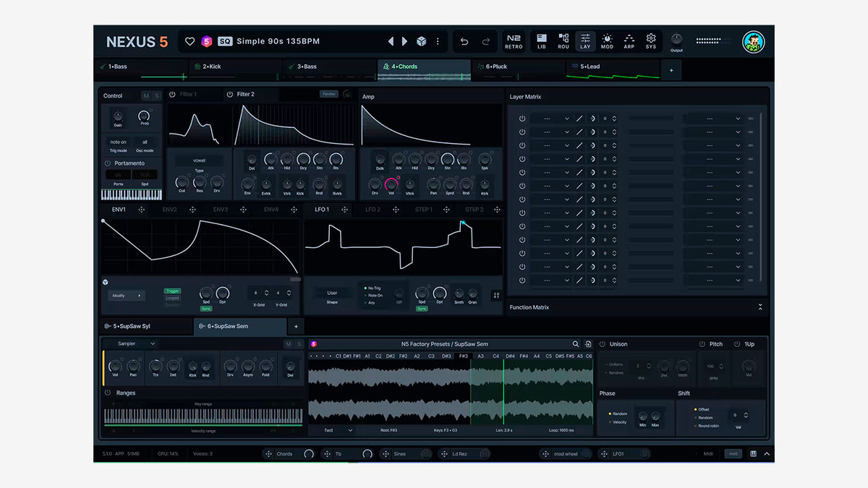Expand the Function Matrix panel
868x488 pixels.
(x=760, y=307)
